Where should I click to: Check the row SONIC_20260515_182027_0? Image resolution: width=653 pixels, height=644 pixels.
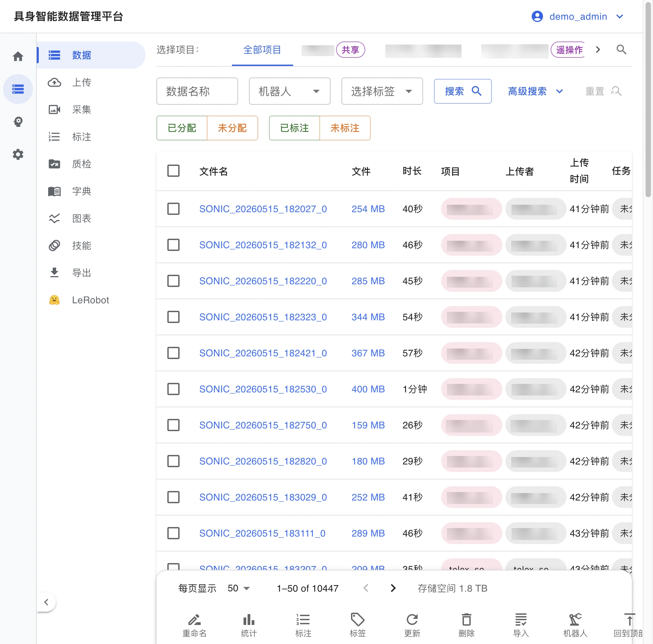pos(173,209)
